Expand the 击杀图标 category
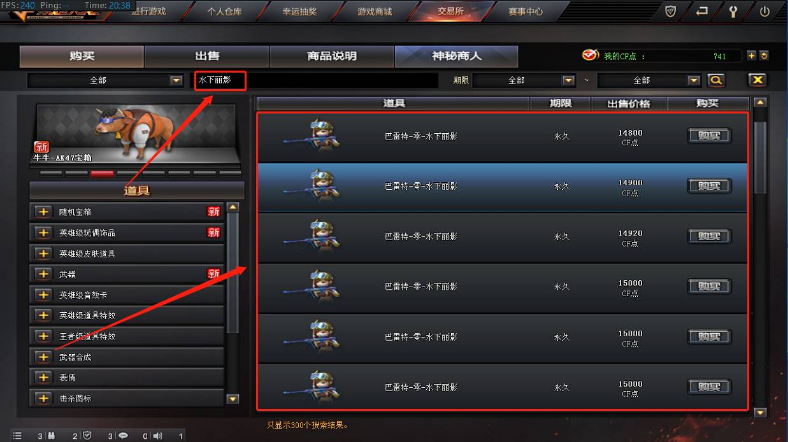Image resolution: width=788 pixels, height=442 pixels. (43, 398)
